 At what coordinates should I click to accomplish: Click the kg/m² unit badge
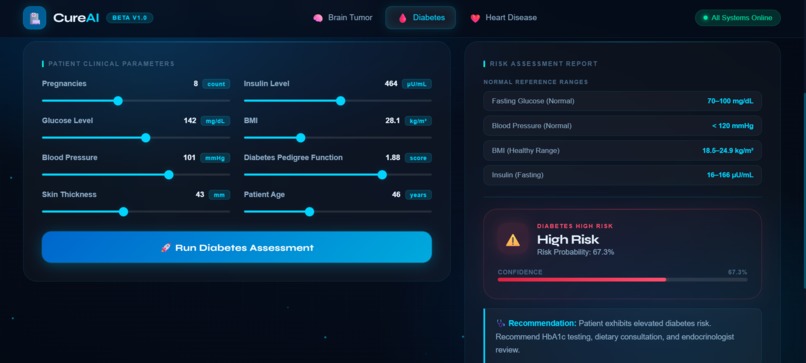(418, 121)
